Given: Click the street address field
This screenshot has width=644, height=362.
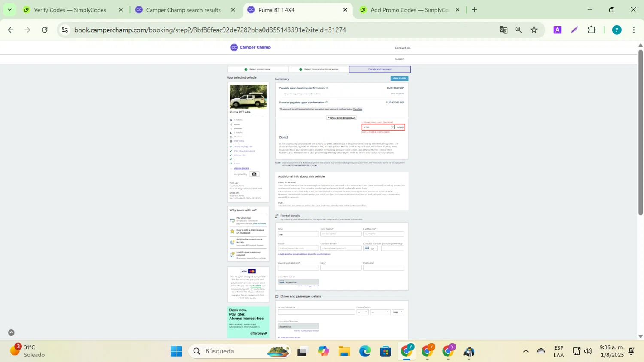Looking at the screenshot, I should [298, 268].
